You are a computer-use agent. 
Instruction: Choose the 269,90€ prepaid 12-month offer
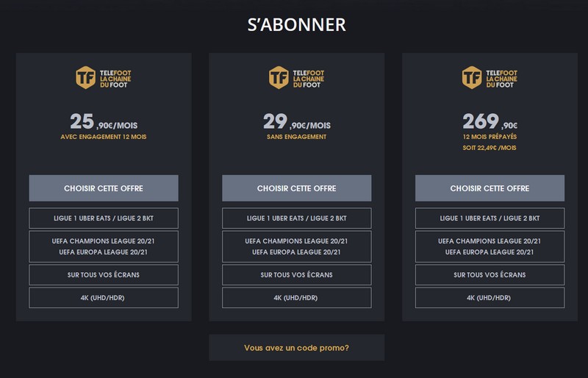click(x=490, y=188)
